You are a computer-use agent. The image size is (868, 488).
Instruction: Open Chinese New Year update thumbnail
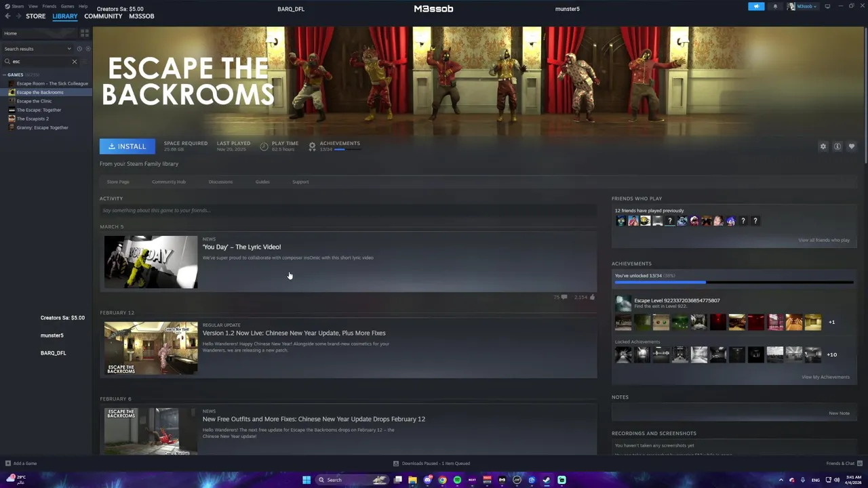(151, 348)
